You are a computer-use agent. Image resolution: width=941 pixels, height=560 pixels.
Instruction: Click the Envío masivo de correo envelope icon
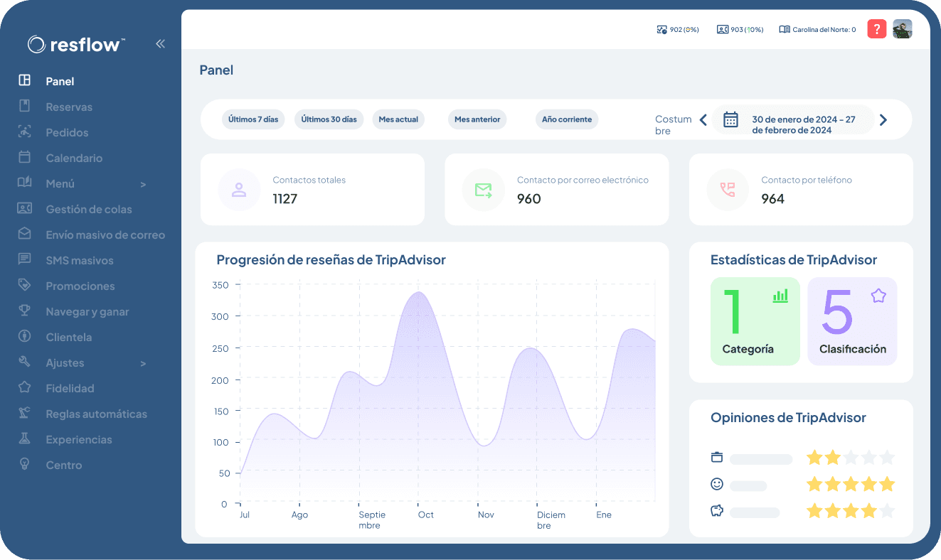[25, 234]
